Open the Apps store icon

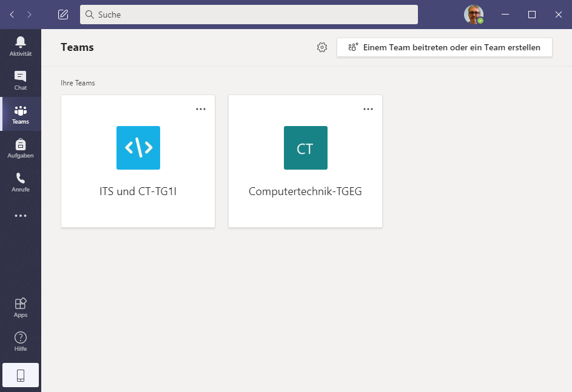coord(21,307)
